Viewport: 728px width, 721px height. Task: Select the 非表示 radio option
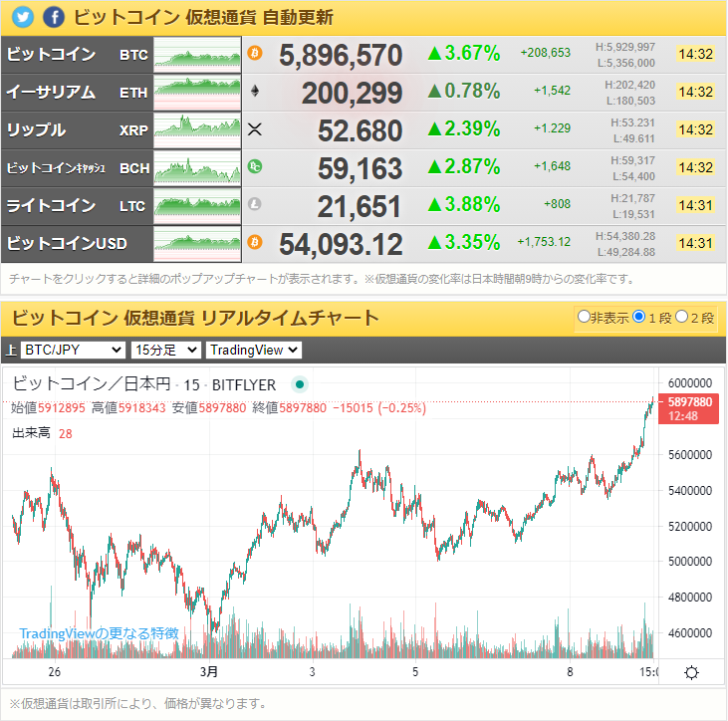[584, 317]
